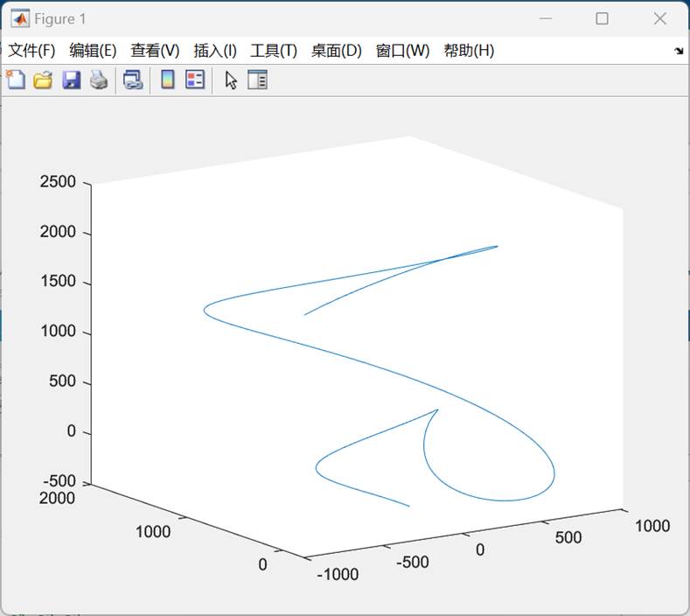Print the figure with the printer icon
The image size is (690, 616).
[99, 80]
